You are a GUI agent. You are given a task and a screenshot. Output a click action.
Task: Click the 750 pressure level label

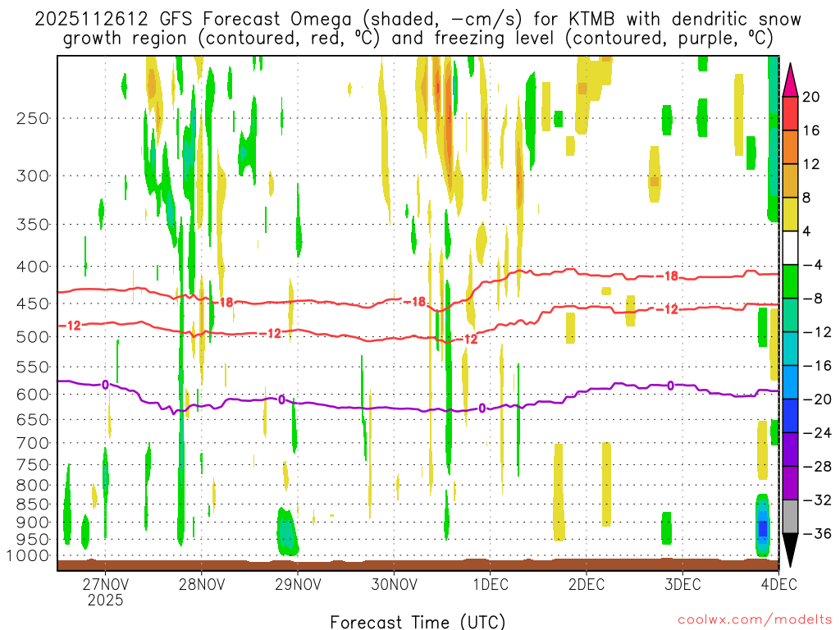point(33,465)
